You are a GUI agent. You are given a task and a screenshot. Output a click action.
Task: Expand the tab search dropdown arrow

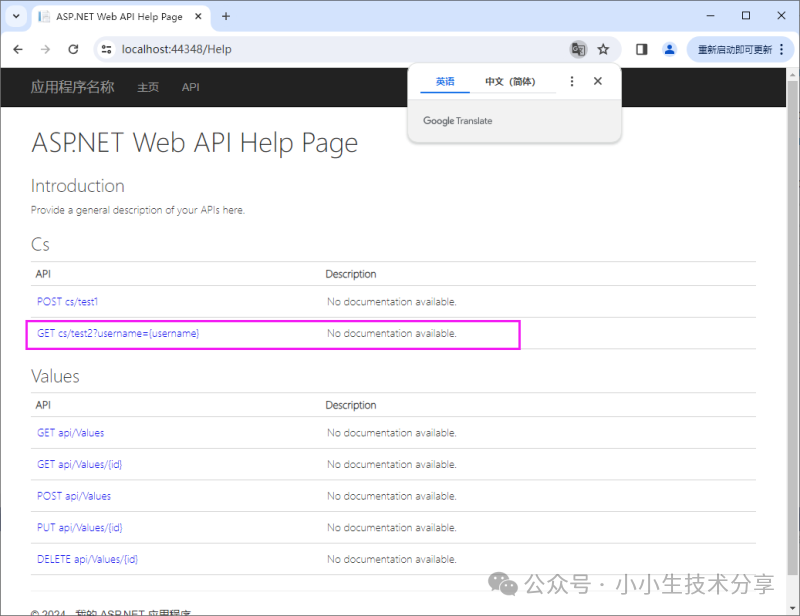(17, 16)
